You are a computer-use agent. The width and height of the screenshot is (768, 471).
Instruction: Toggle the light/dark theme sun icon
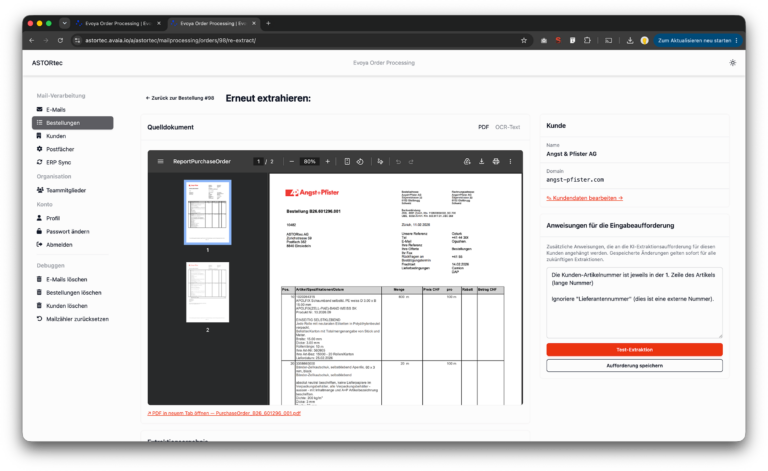coord(733,63)
